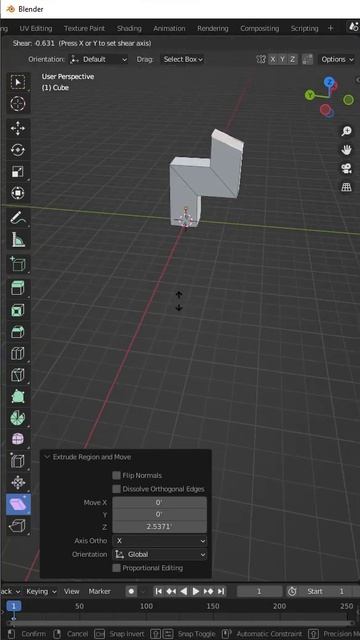360x640 pixels.
Task: Select the Poly Build tool
Action: pyautogui.click(x=18, y=396)
